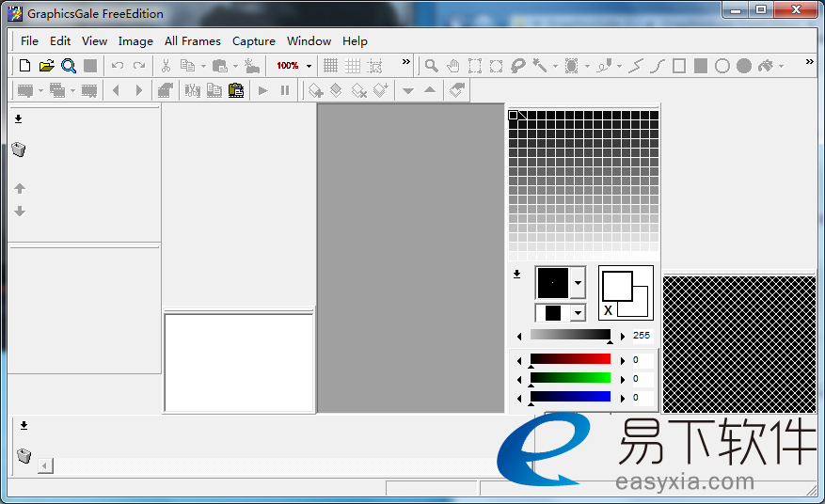Click the trash bin icon in left panel
Screen dimensions: 825x504
point(19,150)
